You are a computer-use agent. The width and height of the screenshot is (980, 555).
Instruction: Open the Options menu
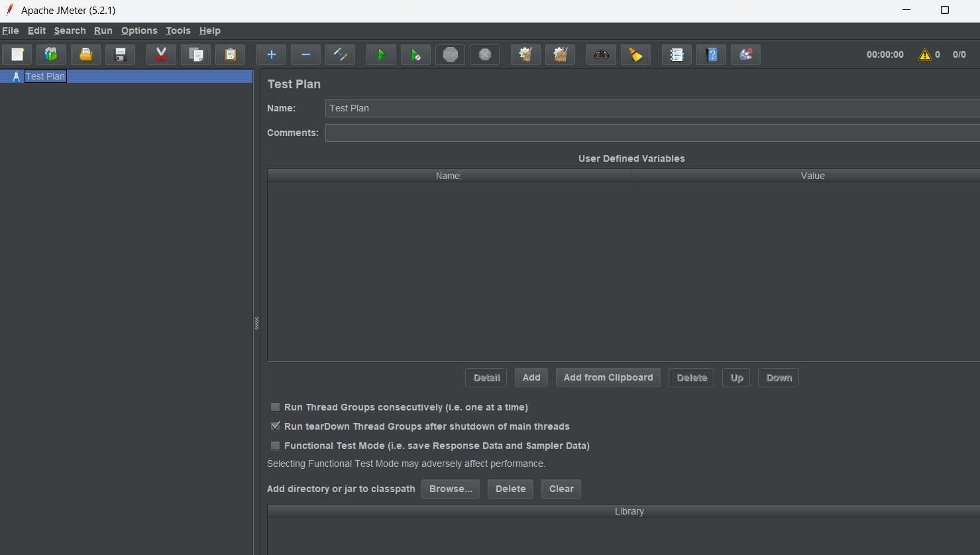139,31
